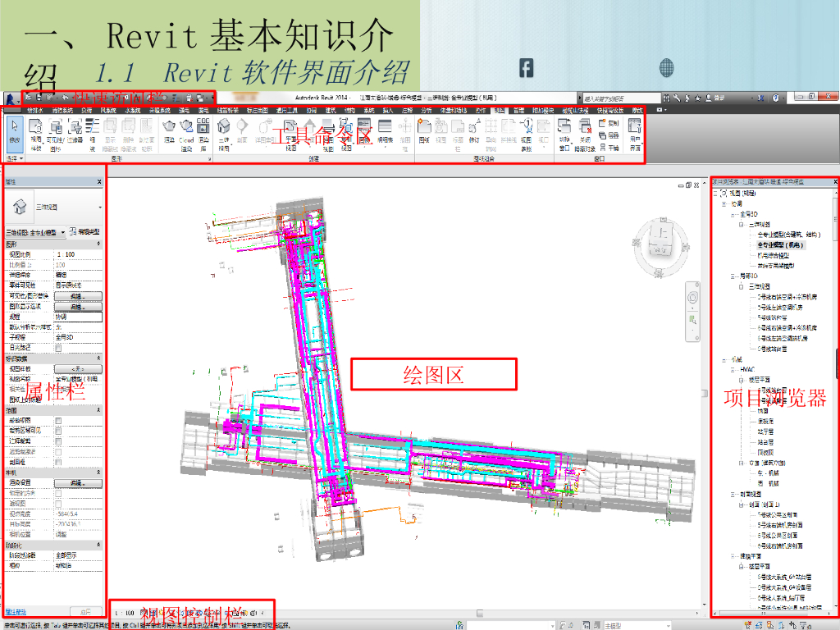Open the Render Gallery tool
This screenshot has height=630, width=840.
[x=203, y=135]
